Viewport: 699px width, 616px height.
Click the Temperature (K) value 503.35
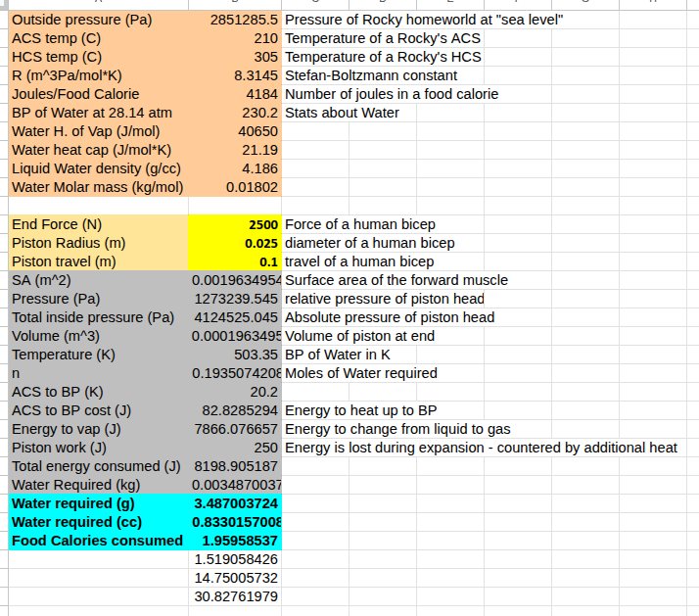235,355
